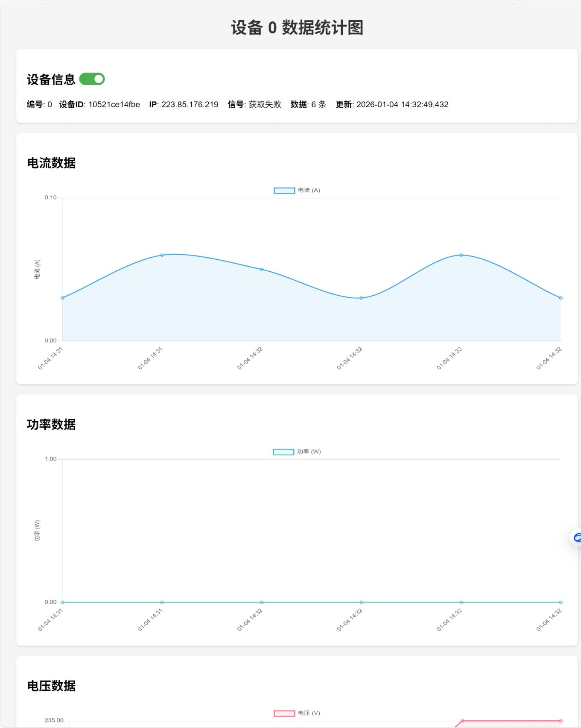The height and width of the screenshot is (728, 581).
Task: Click the 功率 (W) legend color box
Action: coord(283,452)
